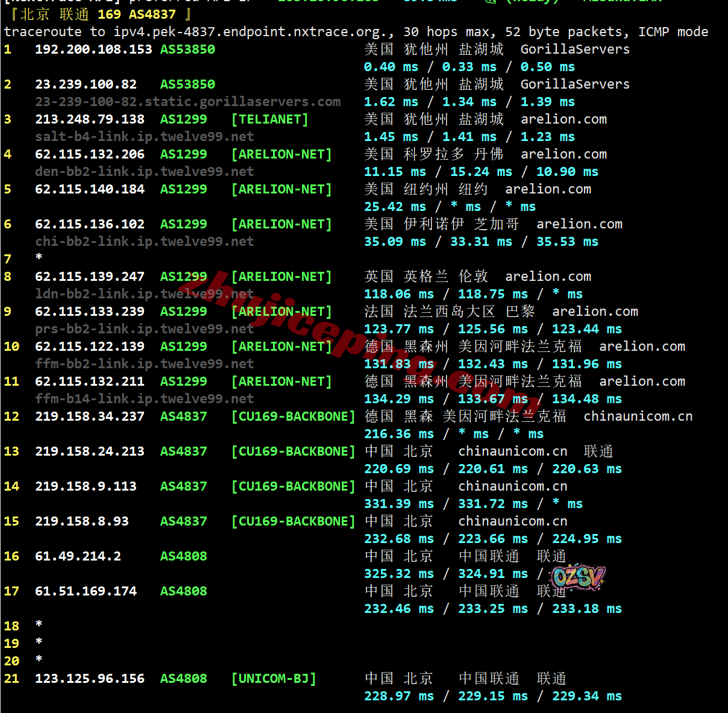Click the IP address 219.158.8.93
The height and width of the screenshot is (713, 728).
pos(82,521)
